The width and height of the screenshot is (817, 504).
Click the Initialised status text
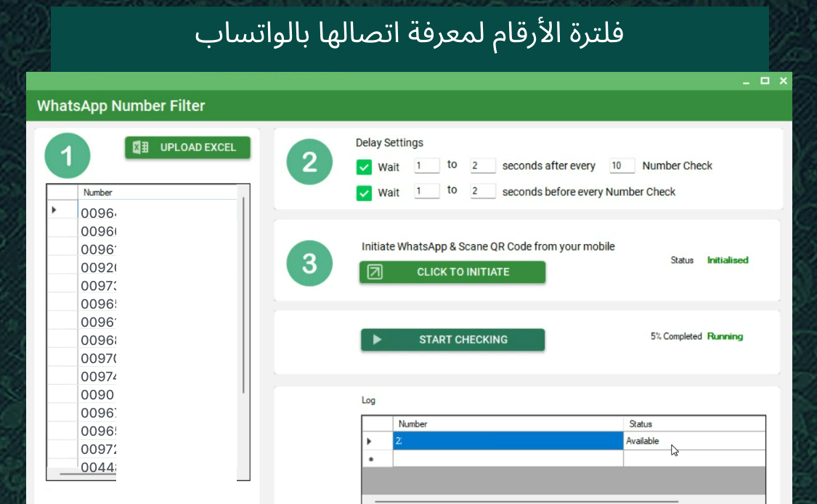728,260
